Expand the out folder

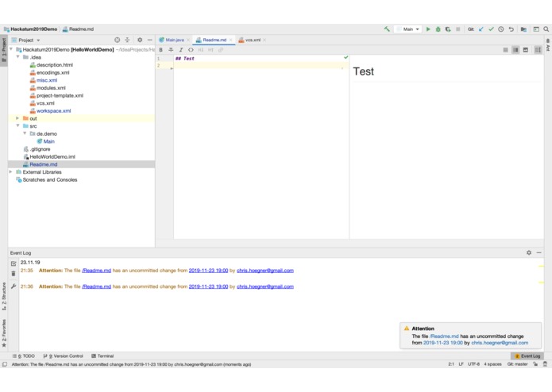point(17,118)
